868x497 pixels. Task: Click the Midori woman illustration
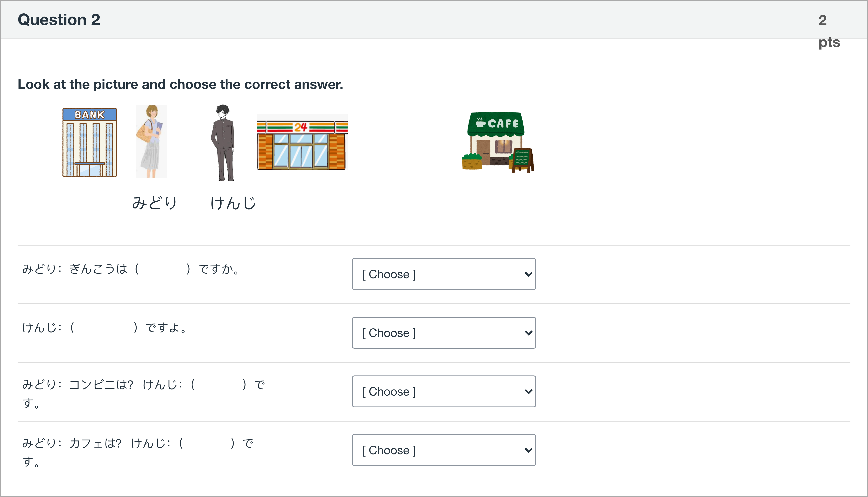point(151,141)
